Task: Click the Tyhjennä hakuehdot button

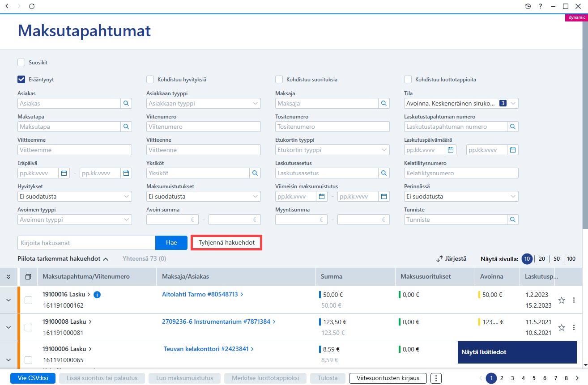Action: (226, 242)
